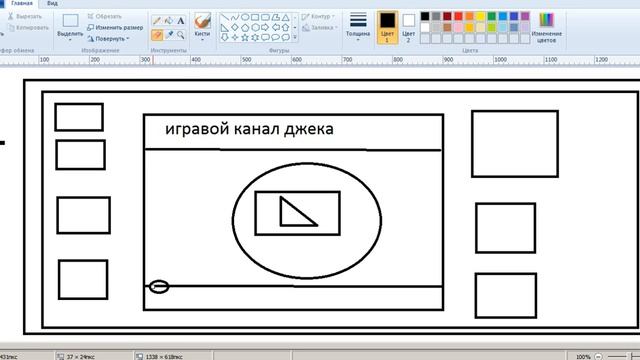Choose the isosceles Triangle shape
The width and height of the screenshot is (640, 360).
tap(286, 17)
